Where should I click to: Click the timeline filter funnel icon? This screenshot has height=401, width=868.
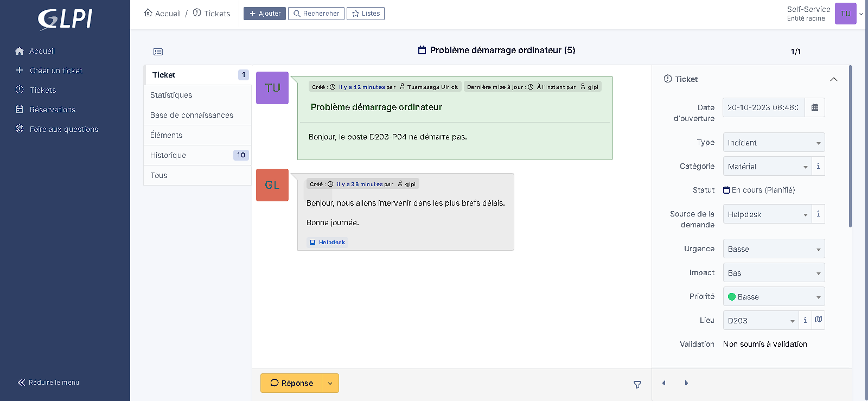(x=637, y=384)
